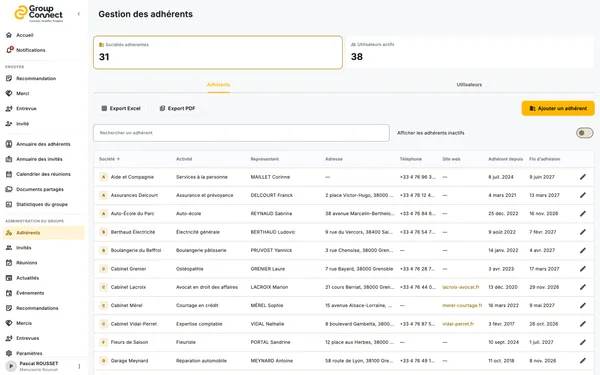Click the Garage Meynard letter badge
Screen dimensions: 600x375
coord(103,360)
